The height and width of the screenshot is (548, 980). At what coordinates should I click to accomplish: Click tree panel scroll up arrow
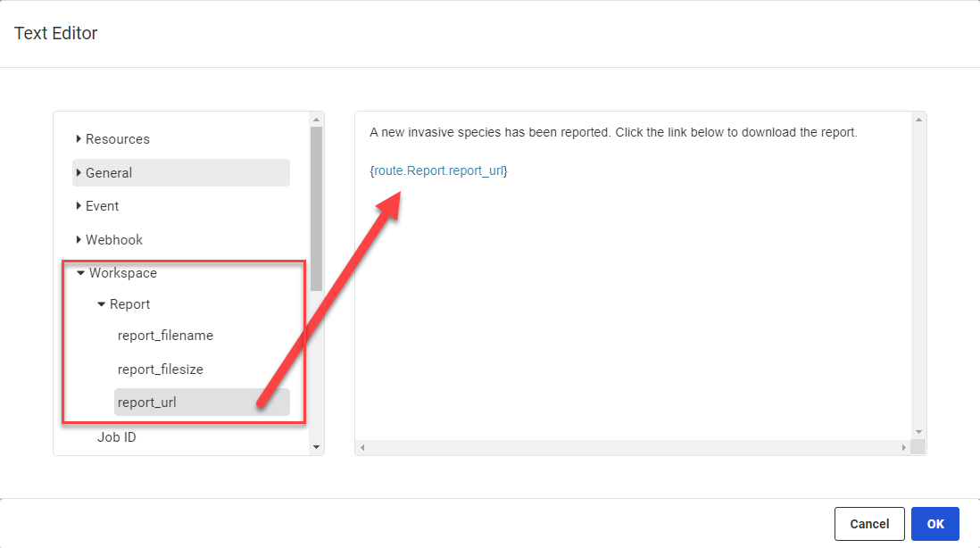click(316, 120)
